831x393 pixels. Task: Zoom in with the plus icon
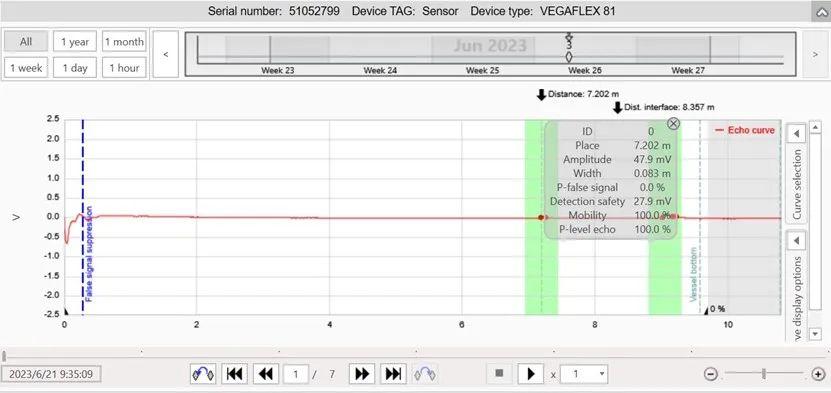click(818, 374)
